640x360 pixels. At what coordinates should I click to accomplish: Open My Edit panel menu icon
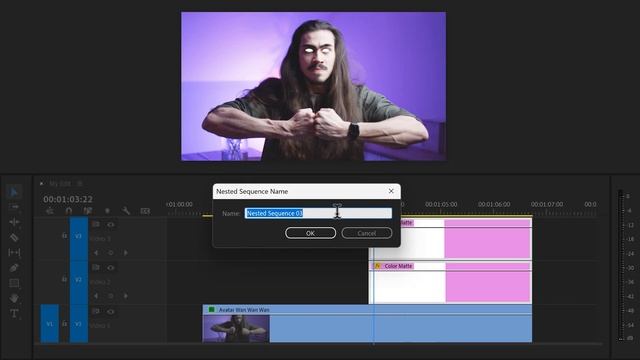80,184
